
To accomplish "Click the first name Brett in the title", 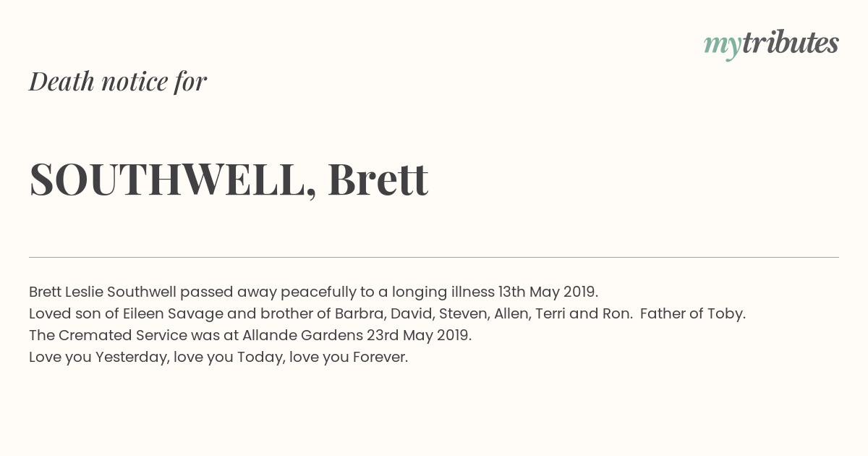I will pos(378,179).
